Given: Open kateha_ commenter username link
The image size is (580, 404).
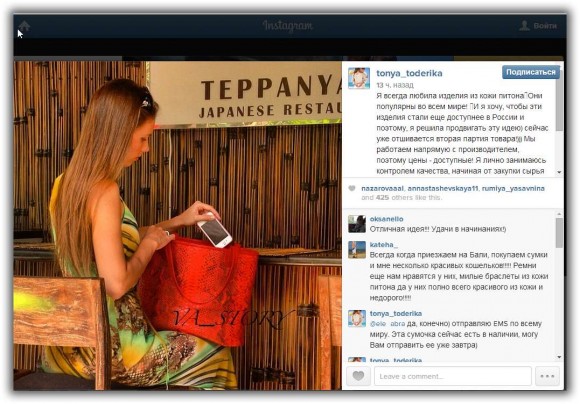Looking at the screenshot, I should pyautogui.click(x=384, y=245).
